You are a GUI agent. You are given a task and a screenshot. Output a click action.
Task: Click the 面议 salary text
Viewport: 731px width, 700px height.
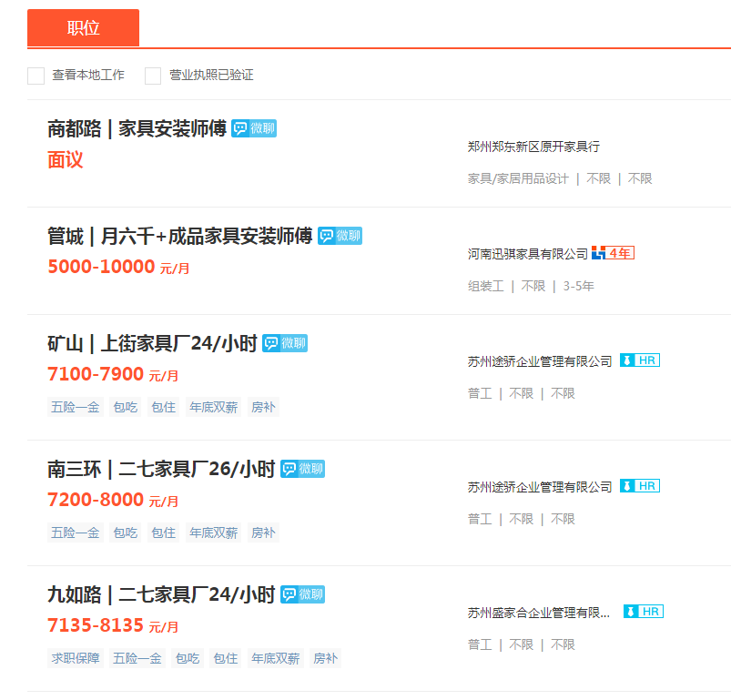click(65, 160)
